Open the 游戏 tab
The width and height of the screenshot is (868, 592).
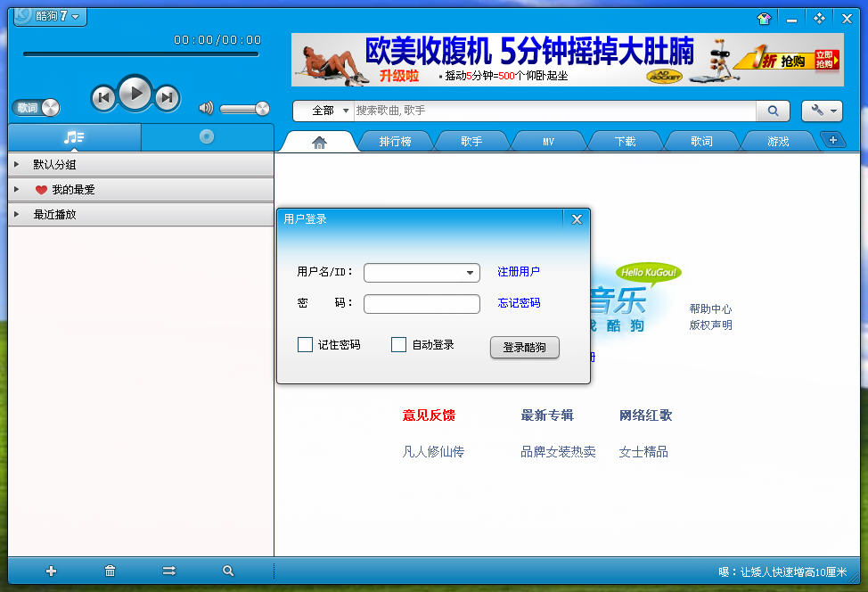[x=778, y=142]
